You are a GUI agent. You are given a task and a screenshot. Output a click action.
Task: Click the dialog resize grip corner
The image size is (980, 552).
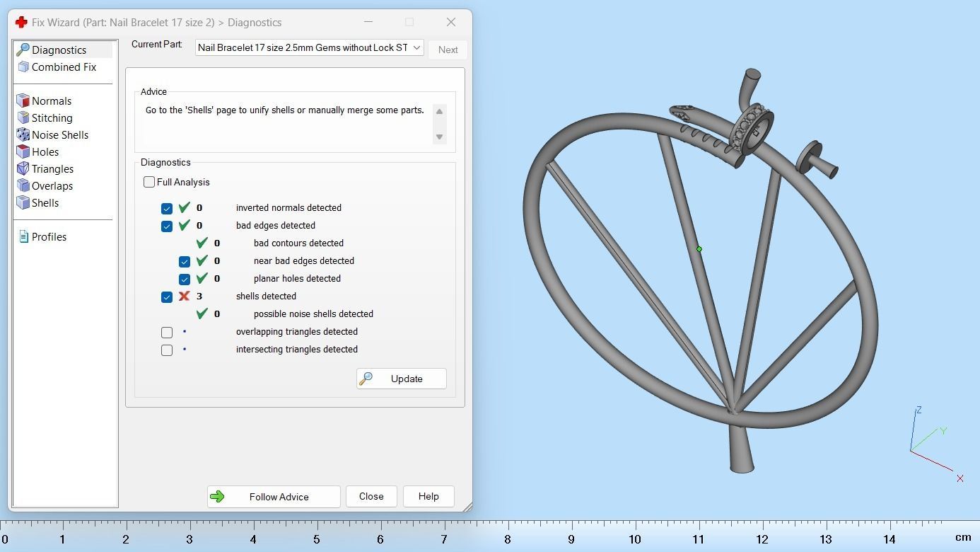click(467, 507)
